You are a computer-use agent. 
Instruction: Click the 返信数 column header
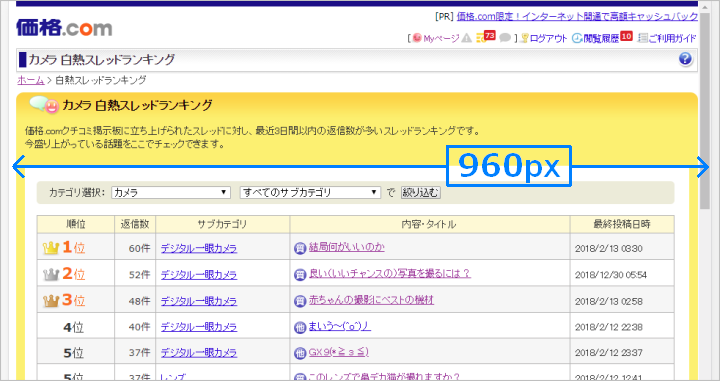pos(135,224)
